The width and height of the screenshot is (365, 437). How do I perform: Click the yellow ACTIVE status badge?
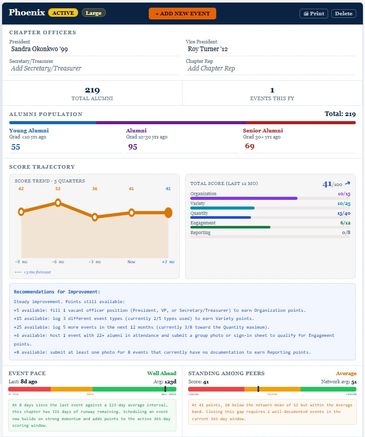[63, 13]
